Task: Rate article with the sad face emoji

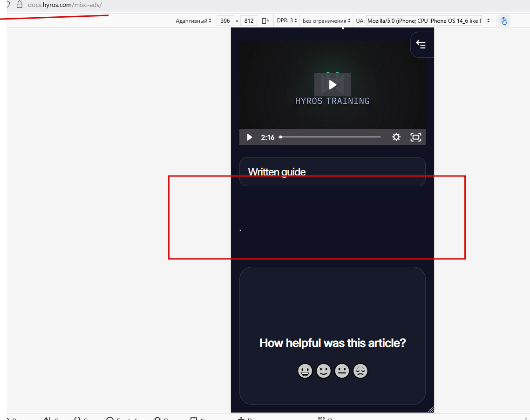Action: [360, 371]
